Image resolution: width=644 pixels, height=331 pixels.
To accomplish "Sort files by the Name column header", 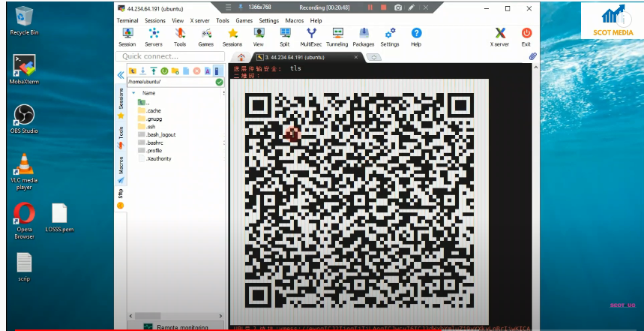I will pyautogui.click(x=148, y=93).
